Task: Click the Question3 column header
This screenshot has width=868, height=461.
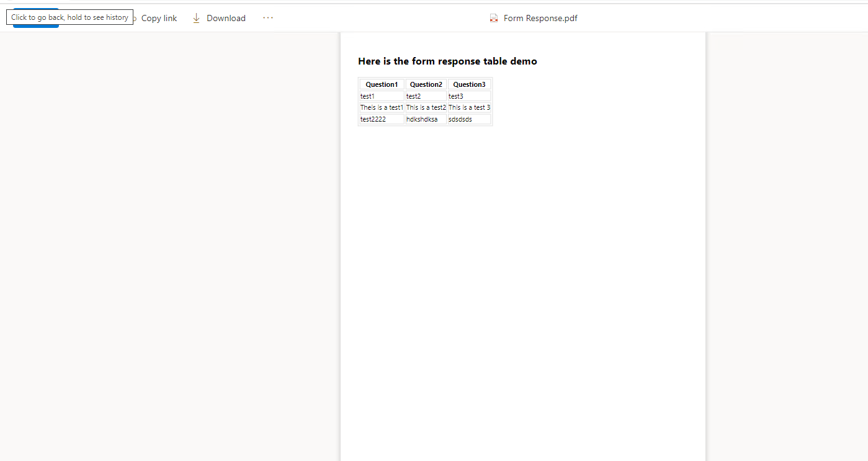Action: pyautogui.click(x=469, y=84)
